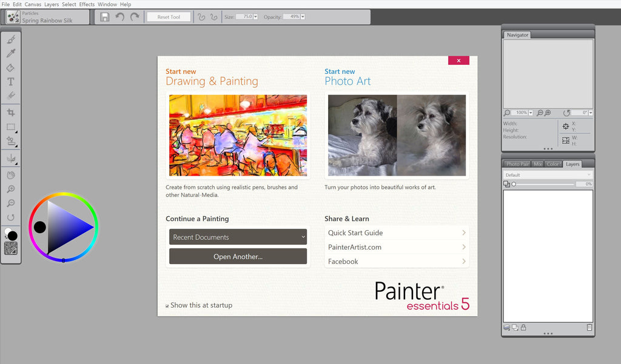Click the Drawing & Painting sample thumbnail
The width and height of the screenshot is (621, 364).
238,135
